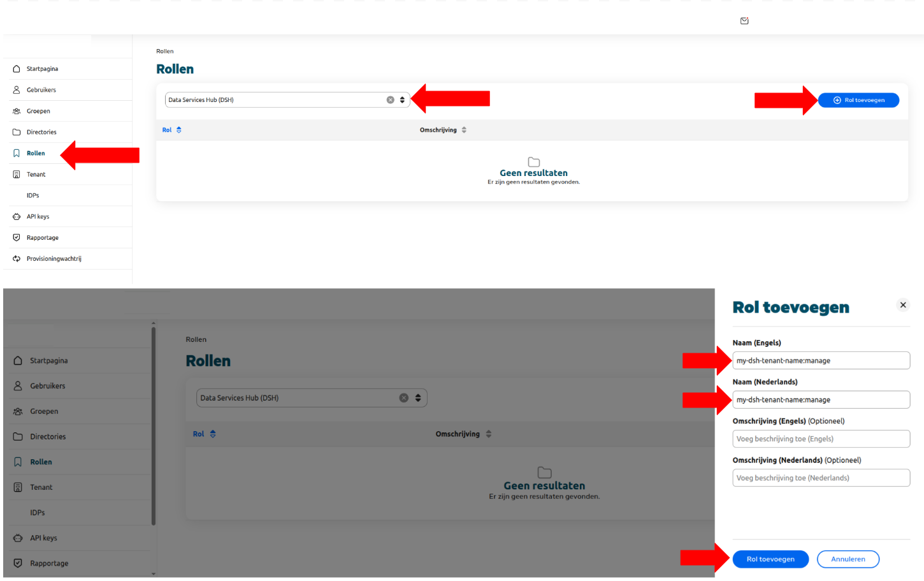Viewport: 924px width, 581px height.
Task: Click blue Rol toevoegen button with plus icon
Action: pyautogui.click(x=858, y=100)
